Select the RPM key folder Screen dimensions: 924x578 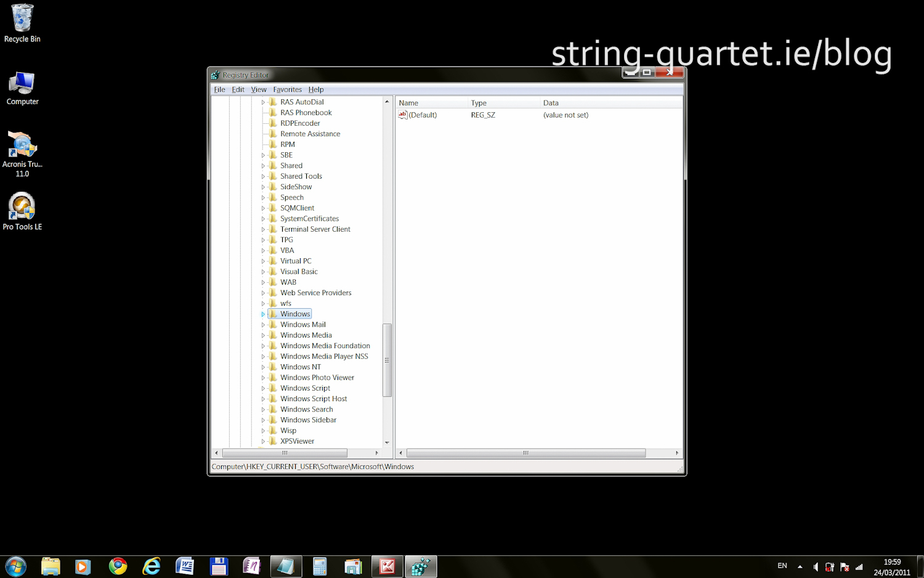pyautogui.click(x=273, y=144)
